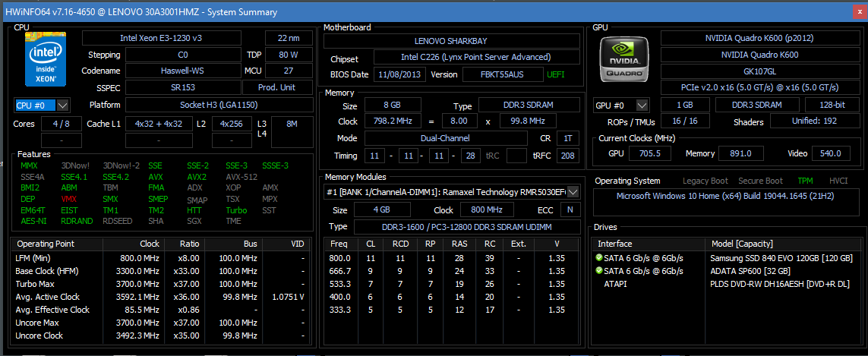
Task: Click the Dual-Channel mode field
Action: tap(445, 138)
